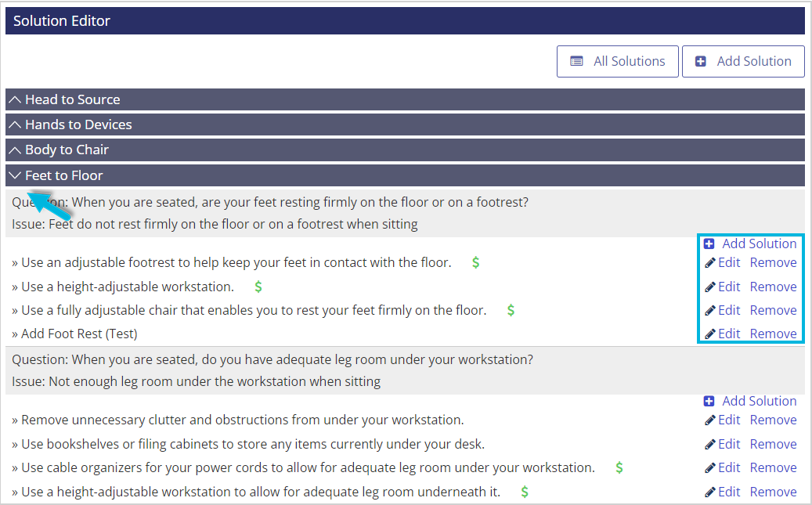This screenshot has width=812, height=505.
Task: Click pencil icon for Add Foot Rest (Test)
Action: coord(710,334)
